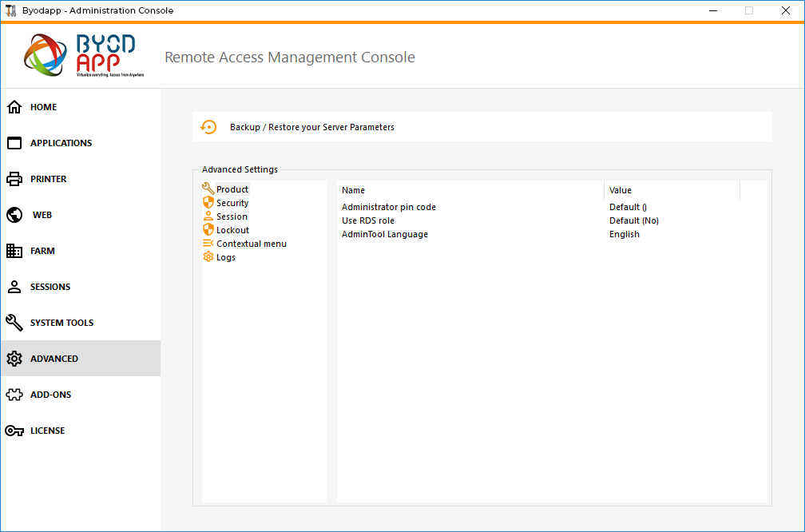Select Product in Advanced Settings tree
The width and height of the screenshot is (805, 532).
(x=232, y=189)
